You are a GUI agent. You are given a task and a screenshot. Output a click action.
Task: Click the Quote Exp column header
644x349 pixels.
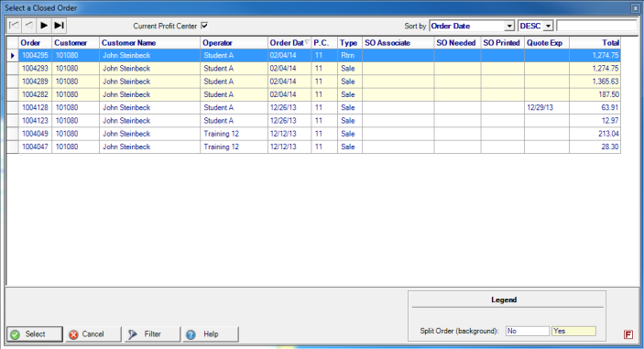pos(547,43)
